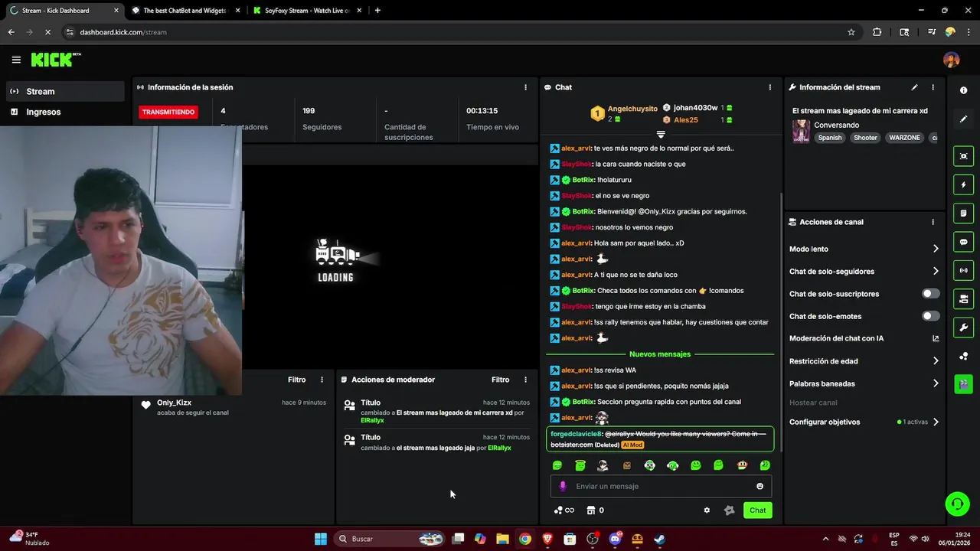Screen dimensions: 980x551
Task: Open the info icon in right sidebar
Action: [963, 90]
